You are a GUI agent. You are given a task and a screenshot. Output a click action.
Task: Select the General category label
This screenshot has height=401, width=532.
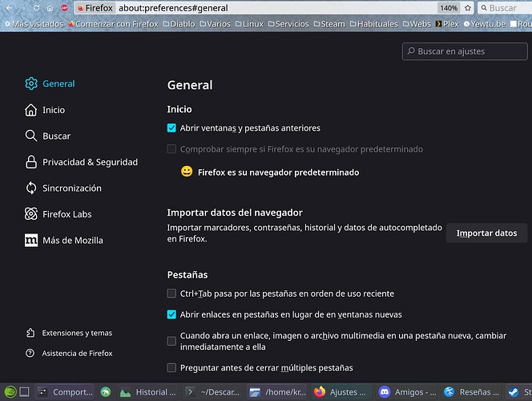pyautogui.click(x=58, y=83)
